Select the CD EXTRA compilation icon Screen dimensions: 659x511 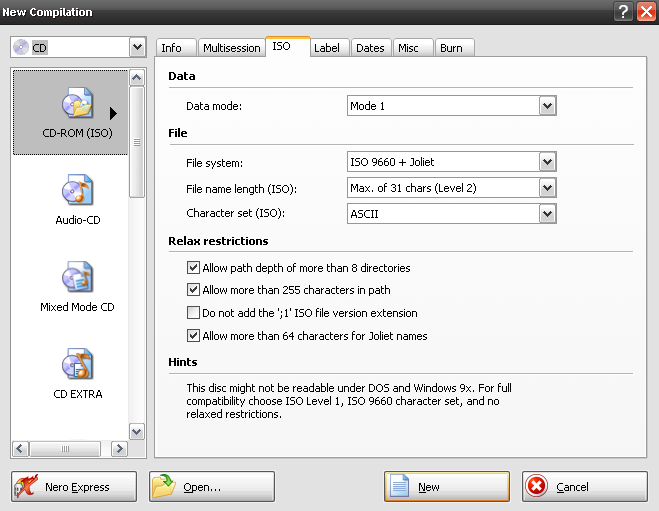(x=77, y=363)
